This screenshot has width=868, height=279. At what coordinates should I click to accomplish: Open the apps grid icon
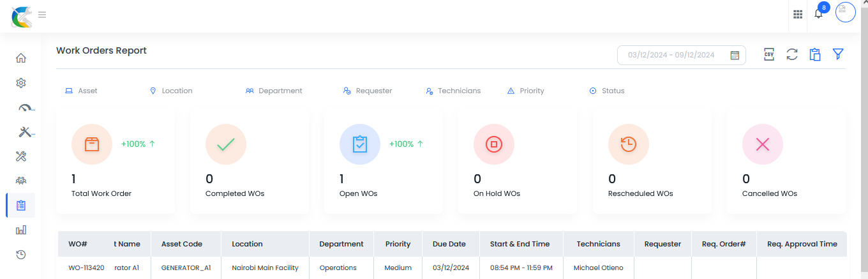[798, 15]
